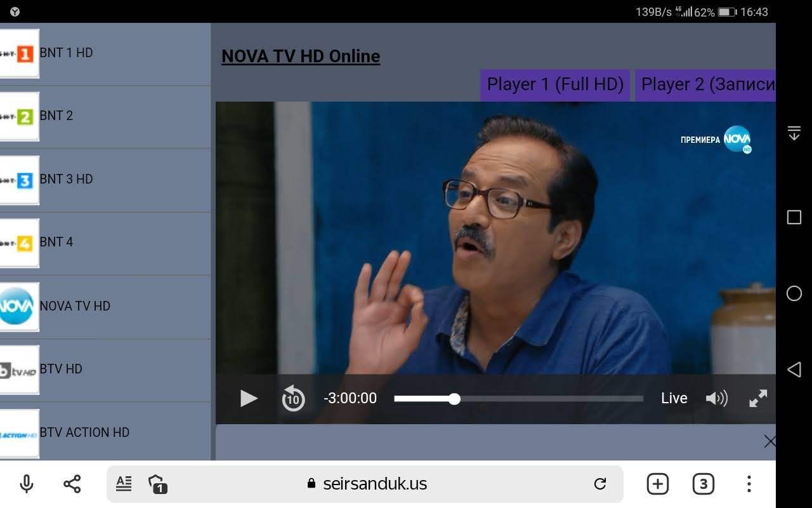Open a new browser tab

(x=658, y=484)
